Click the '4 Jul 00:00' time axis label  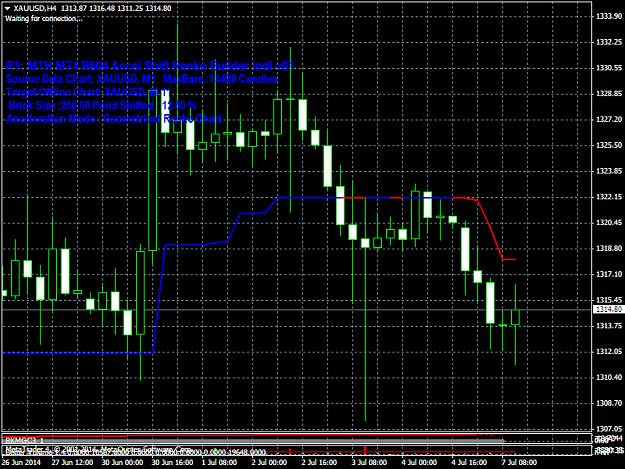419,463
